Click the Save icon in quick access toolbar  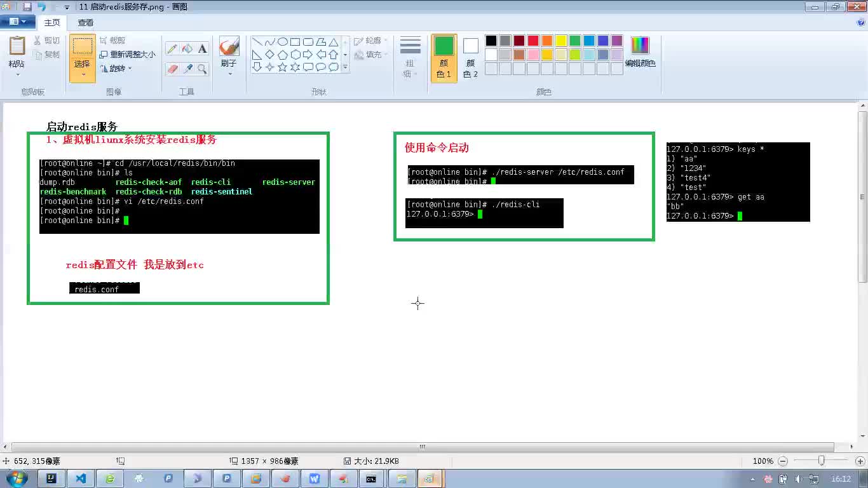point(27,6)
